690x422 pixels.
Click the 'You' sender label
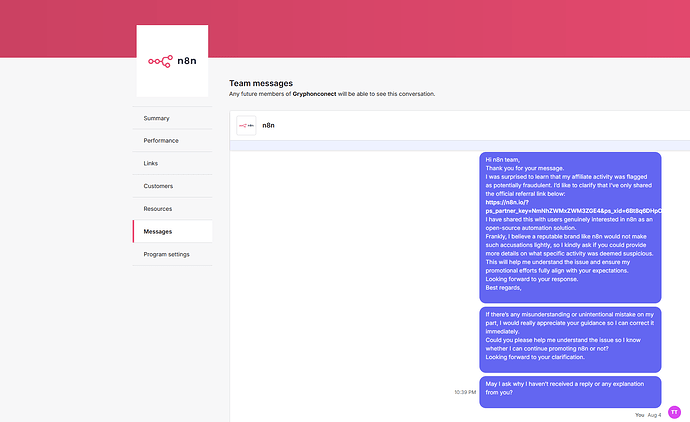pyautogui.click(x=639, y=415)
